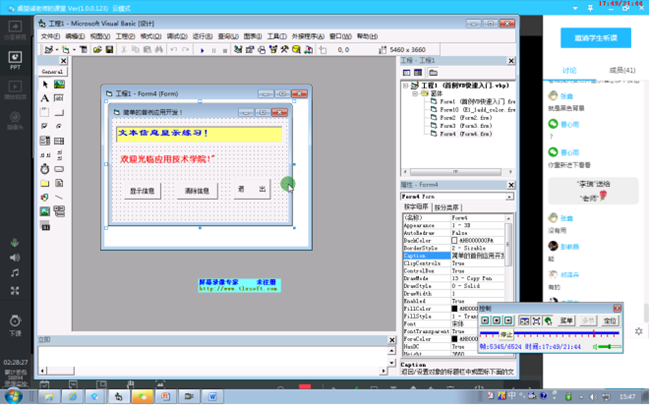Click the music note icon in the sidebar
The image size is (650, 406).
click(x=15, y=273)
